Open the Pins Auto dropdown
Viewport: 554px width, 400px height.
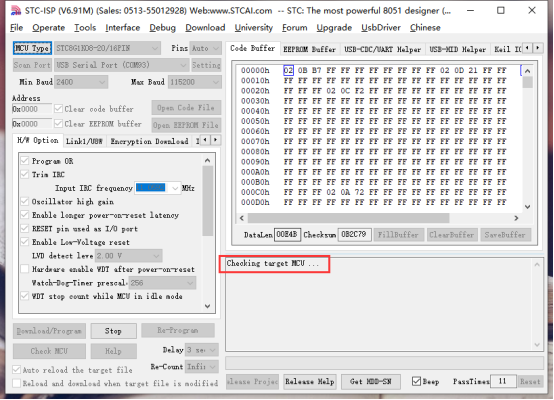[206, 48]
